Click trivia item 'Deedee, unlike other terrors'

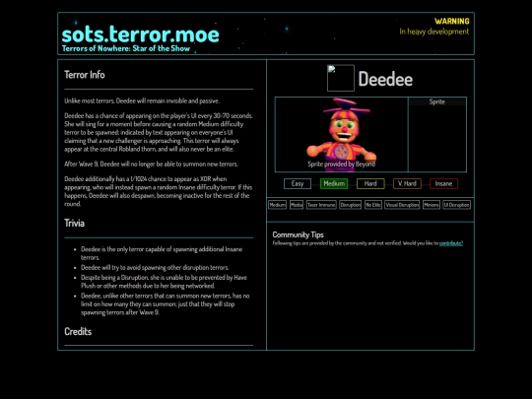click(166, 304)
